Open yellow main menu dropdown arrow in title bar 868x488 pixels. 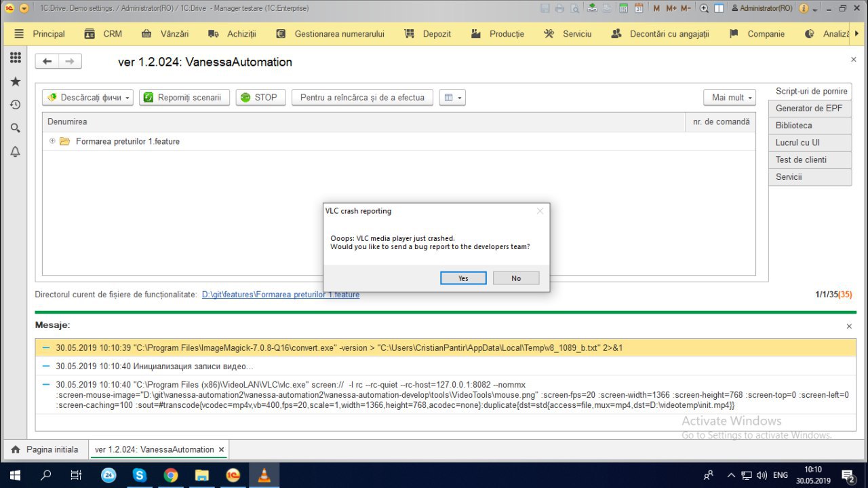tap(24, 8)
